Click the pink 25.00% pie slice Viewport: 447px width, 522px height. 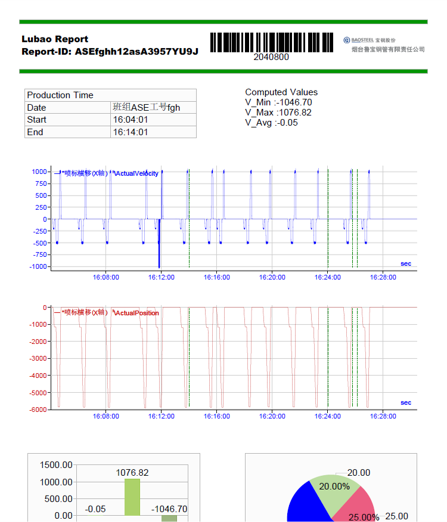[357, 505]
